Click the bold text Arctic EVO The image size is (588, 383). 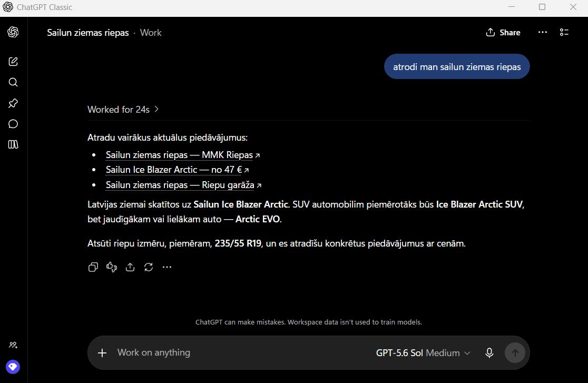click(258, 219)
